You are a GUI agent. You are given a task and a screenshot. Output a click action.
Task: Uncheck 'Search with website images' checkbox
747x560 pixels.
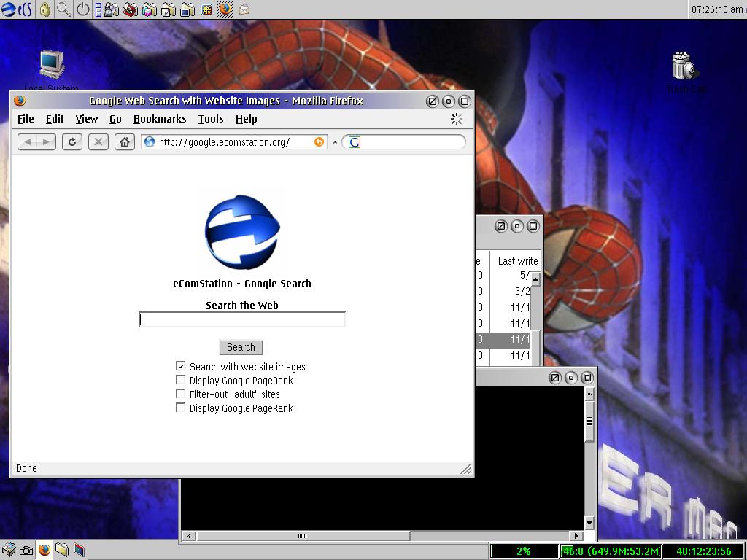tap(181, 366)
